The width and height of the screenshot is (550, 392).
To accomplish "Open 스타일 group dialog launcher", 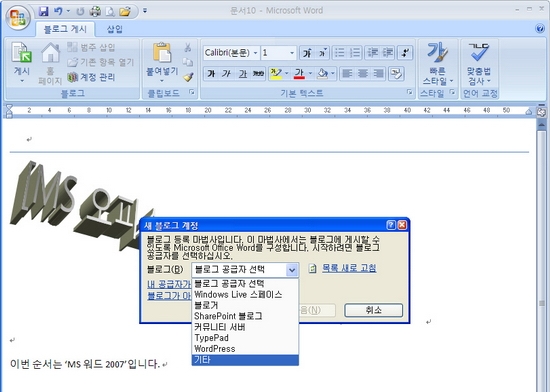I will pyautogui.click(x=452, y=92).
